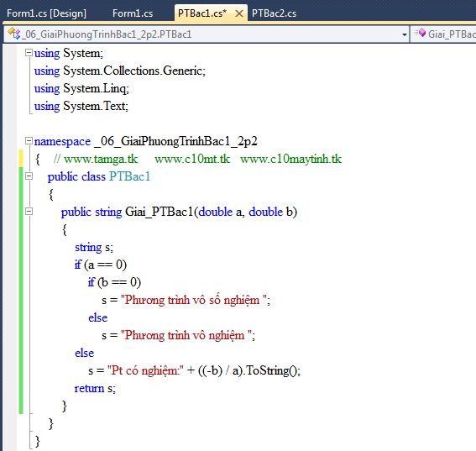Click the www.c10mt.tk comment text
Viewport: 476px width, 451px height.
tap(192, 159)
